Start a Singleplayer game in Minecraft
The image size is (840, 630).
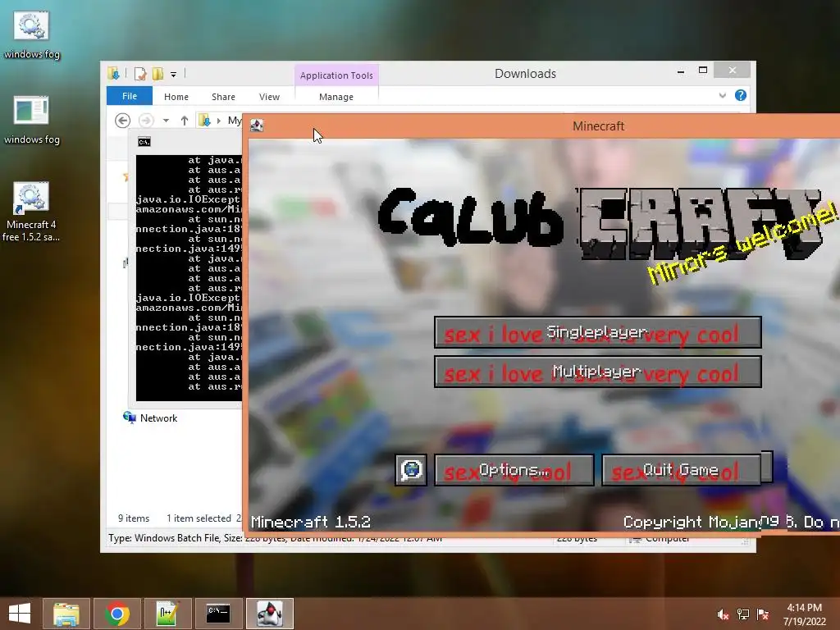coord(597,333)
